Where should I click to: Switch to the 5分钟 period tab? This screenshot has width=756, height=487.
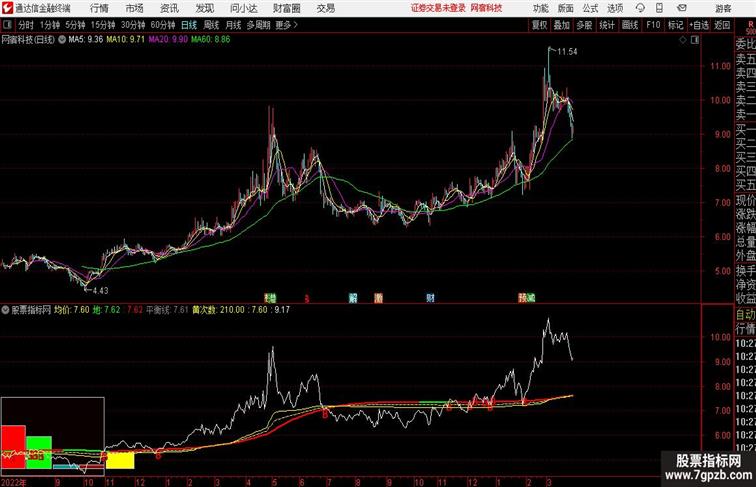click(x=75, y=25)
